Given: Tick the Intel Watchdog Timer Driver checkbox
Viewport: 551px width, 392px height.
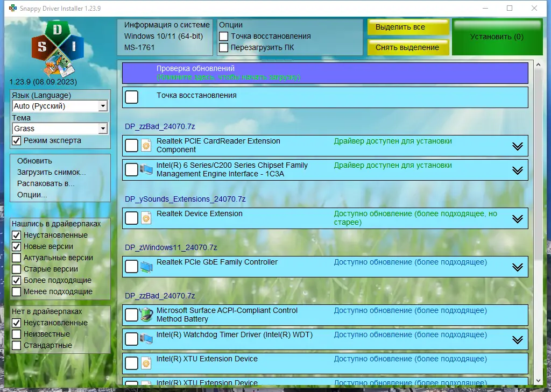Looking at the screenshot, I should [x=132, y=339].
